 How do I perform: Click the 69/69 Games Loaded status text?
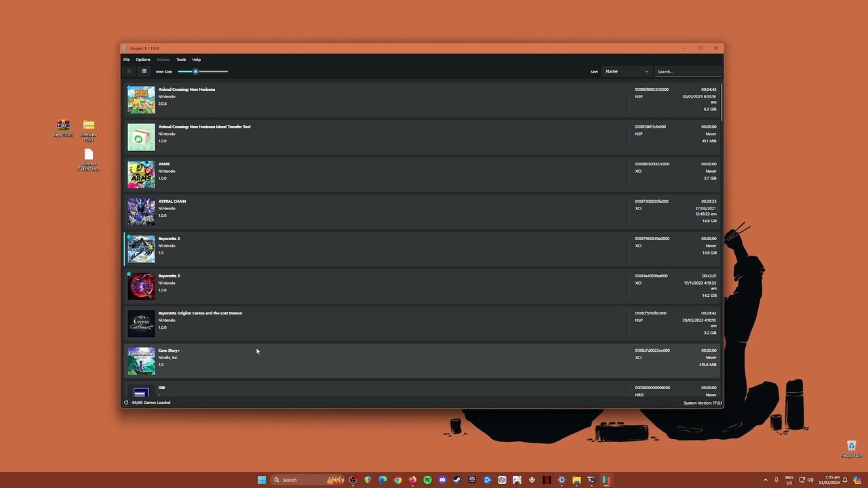point(151,403)
